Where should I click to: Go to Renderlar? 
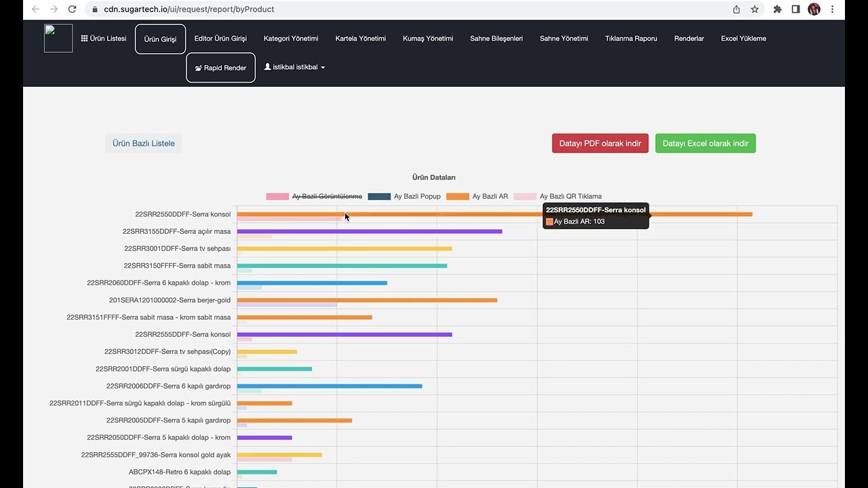pyautogui.click(x=689, y=39)
